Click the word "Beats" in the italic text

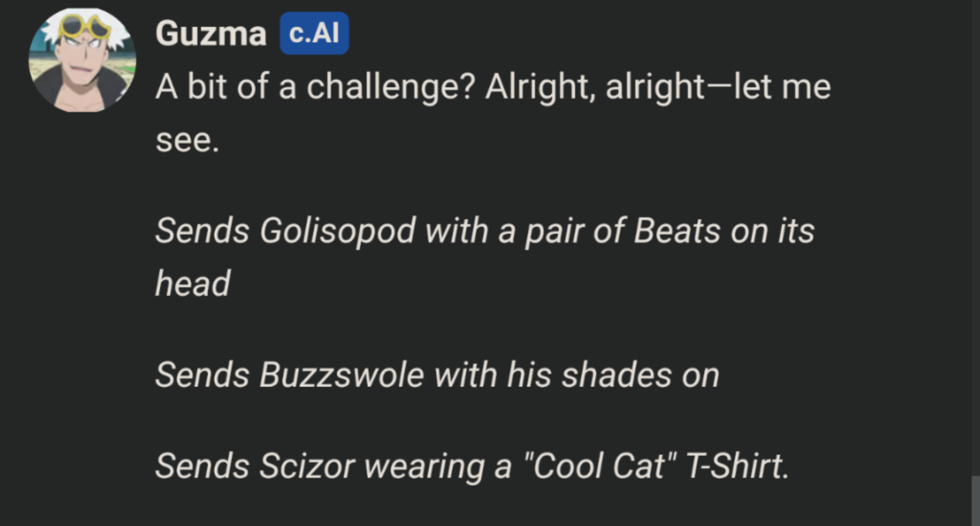click(x=677, y=231)
